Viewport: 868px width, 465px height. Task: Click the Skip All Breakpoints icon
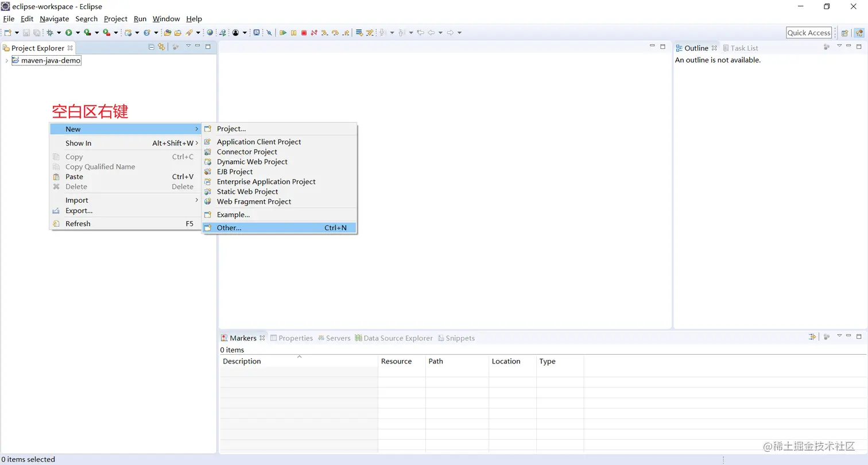[x=269, y=33]
